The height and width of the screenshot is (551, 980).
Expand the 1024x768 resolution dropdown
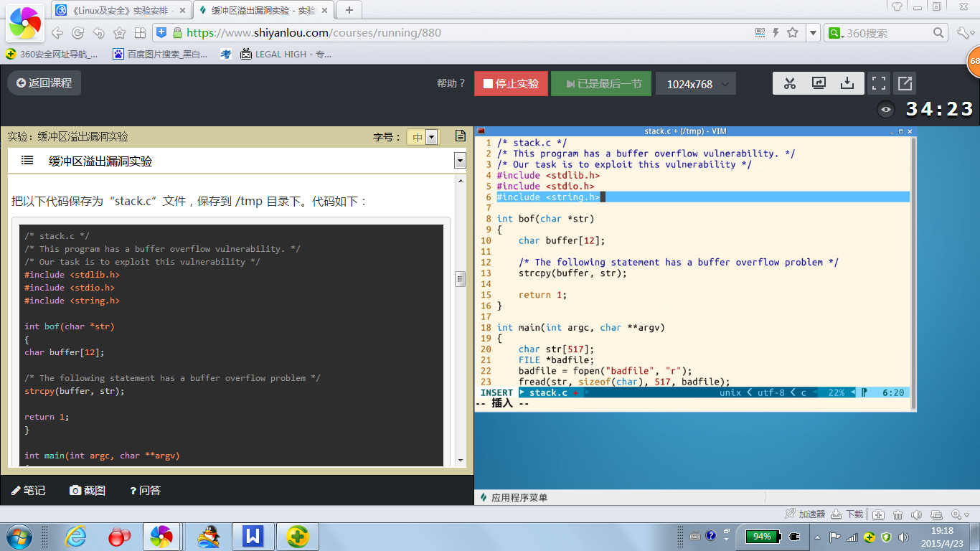coord(695,84)
